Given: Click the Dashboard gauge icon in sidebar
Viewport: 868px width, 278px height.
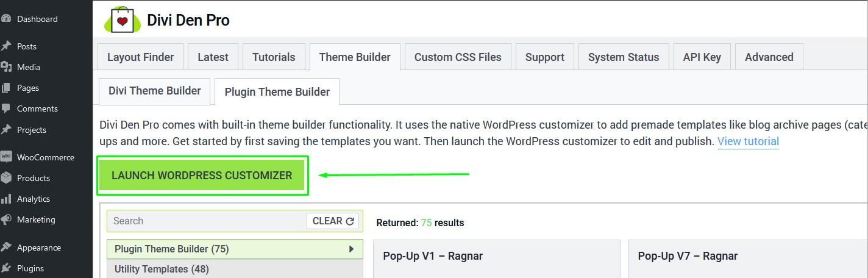Looking at the screenshot, I should [x=7, y=19].
